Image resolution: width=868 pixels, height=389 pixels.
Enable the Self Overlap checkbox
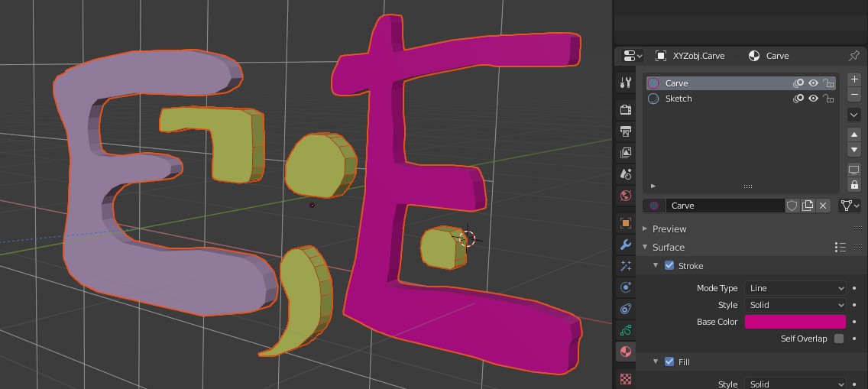click(x=839, y=339)
